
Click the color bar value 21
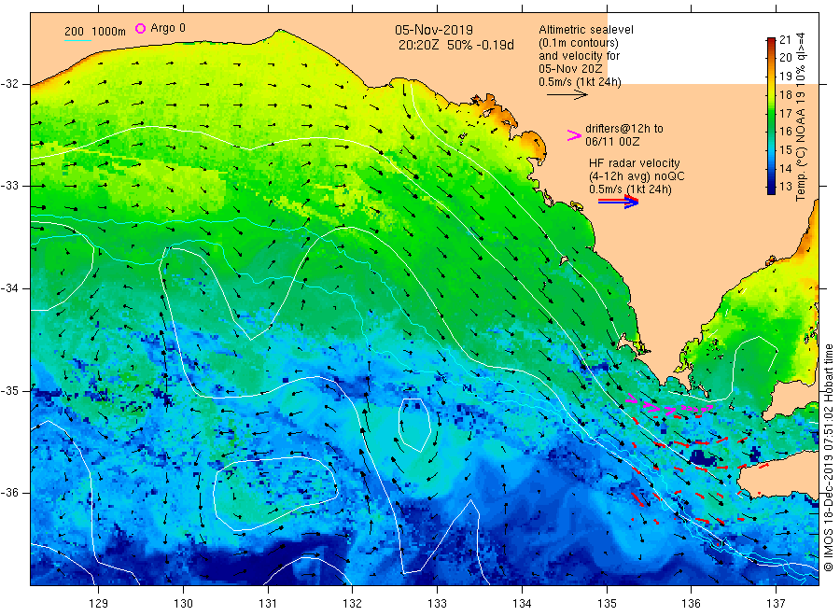[x=785, y=39]
